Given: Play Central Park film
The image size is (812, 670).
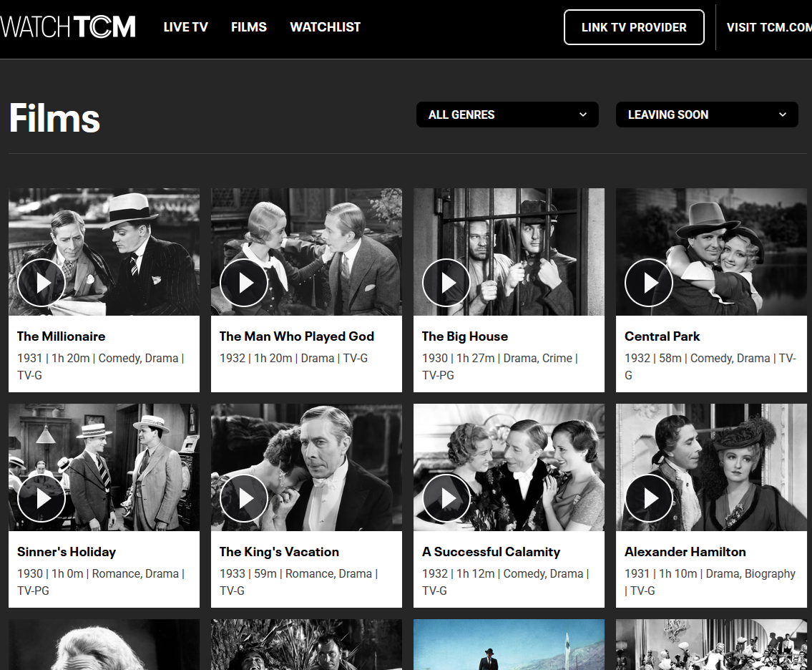Looking at the screenshot, I should (649, 283).
